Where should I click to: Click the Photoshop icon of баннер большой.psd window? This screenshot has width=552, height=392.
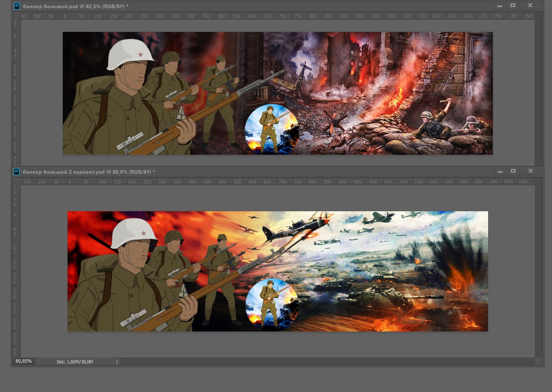(x=17, y=6)
